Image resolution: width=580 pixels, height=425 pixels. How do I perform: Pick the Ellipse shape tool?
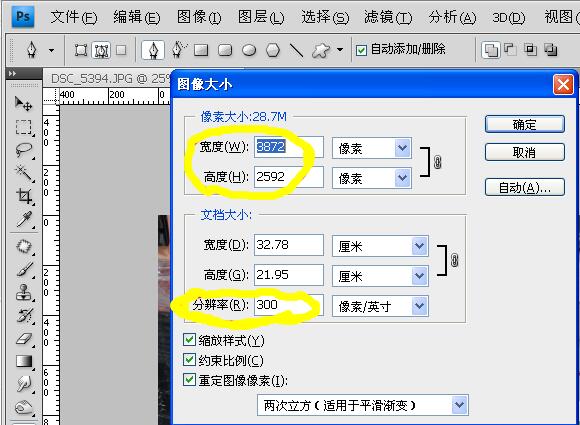[249, 50]
